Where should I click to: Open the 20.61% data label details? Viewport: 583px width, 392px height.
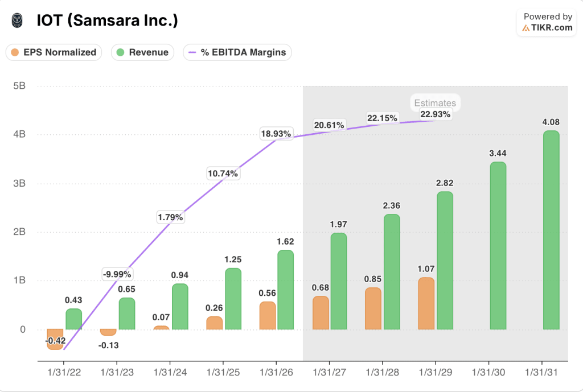tap(330, 123)
